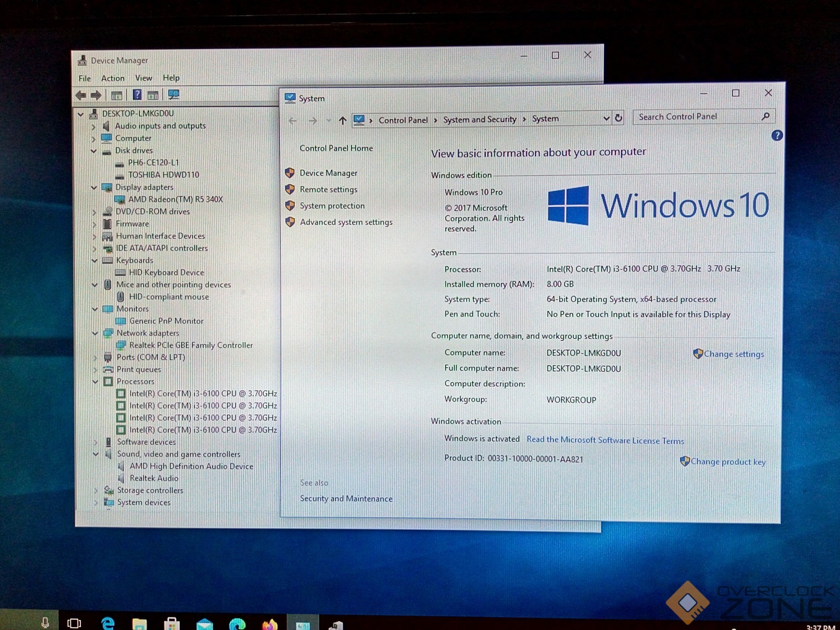The height and width of the screenshot is (630, 840).
Task: Select AMD Radeon(TM) R5 340X device
Action: pos(175,199)
